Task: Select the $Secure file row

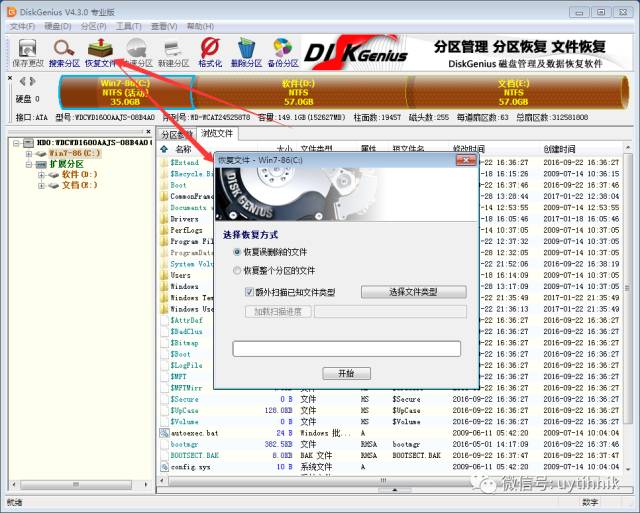Action: [391, 399]
